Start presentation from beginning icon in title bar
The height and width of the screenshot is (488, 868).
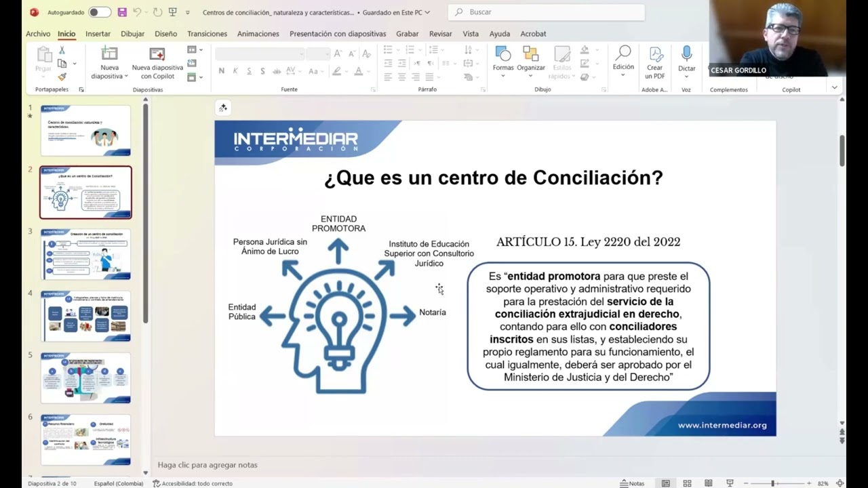pos(173,12)
